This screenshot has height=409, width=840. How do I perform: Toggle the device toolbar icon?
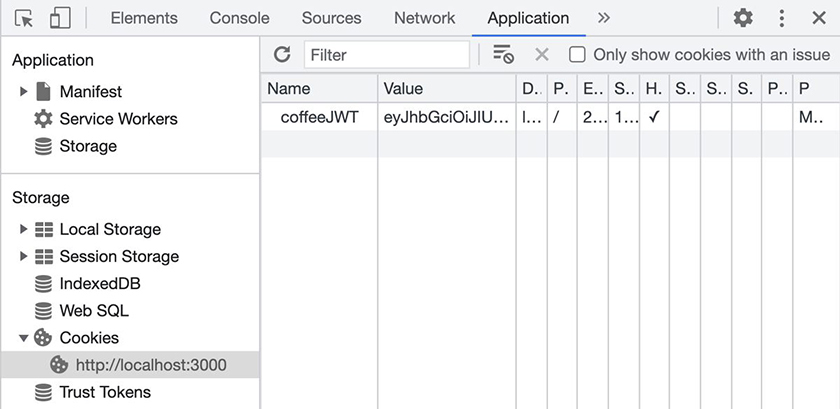pyautogui.click(x=60, y=18)
